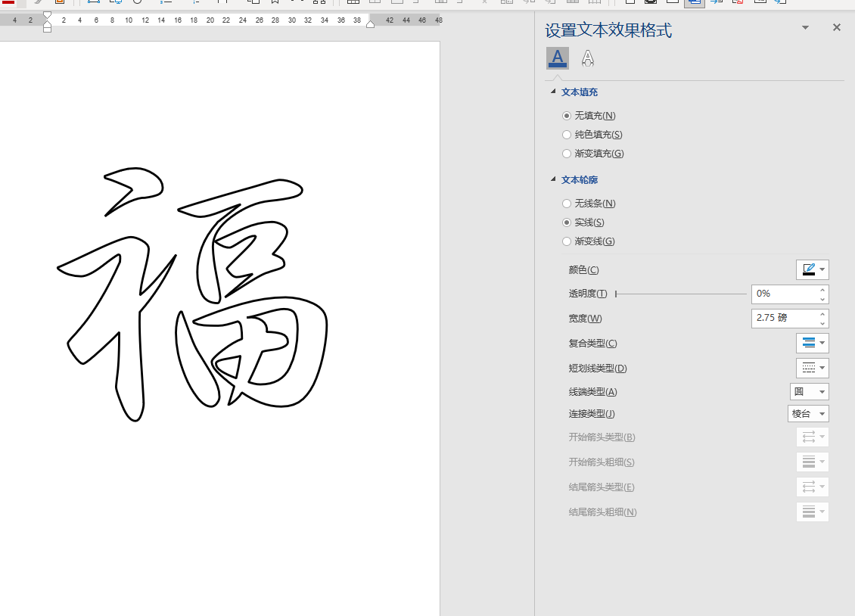Click the first-line indent marker on ruler
The width and height of the screenshot is (855, 616).
point(48,15)
